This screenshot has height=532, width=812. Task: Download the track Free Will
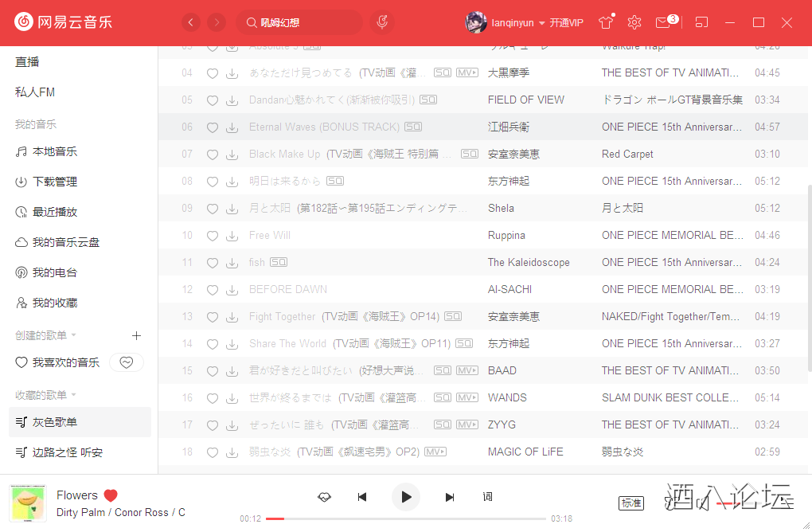pyautogui.click(x=232, y=235)
